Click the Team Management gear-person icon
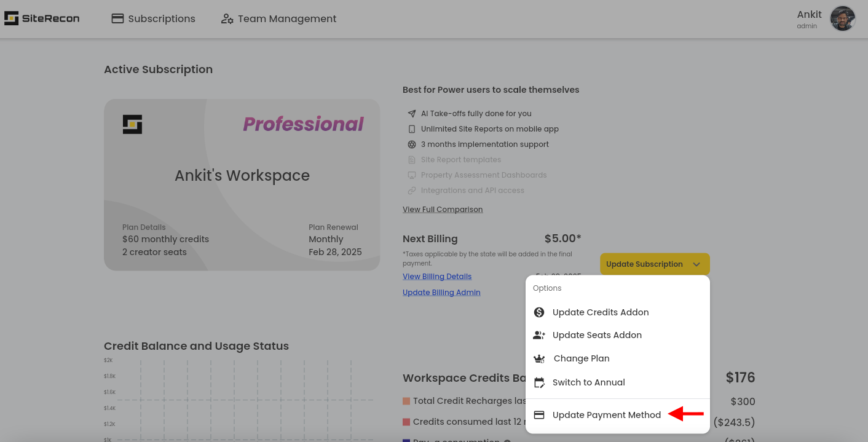 [x=227, y=18]
